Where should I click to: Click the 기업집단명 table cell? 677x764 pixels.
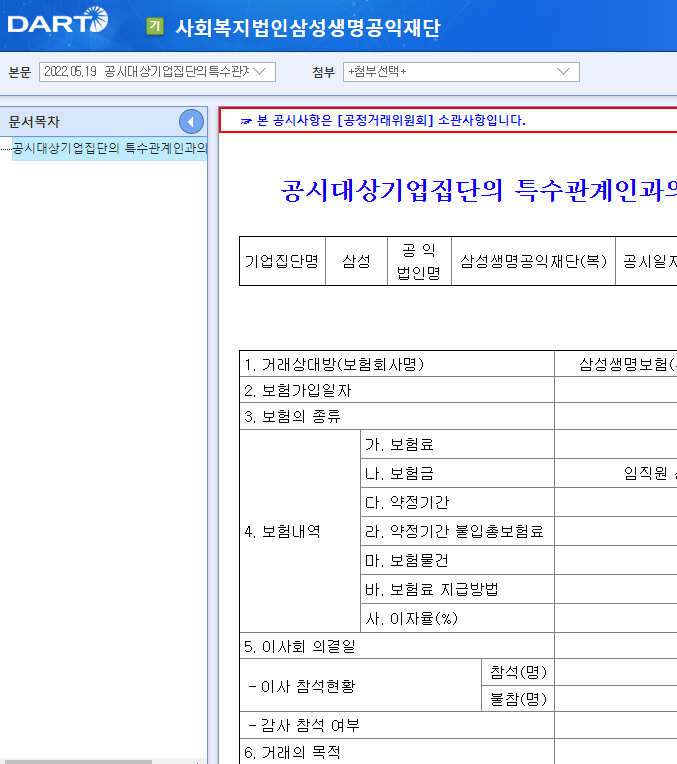click(x=282, y=261)
